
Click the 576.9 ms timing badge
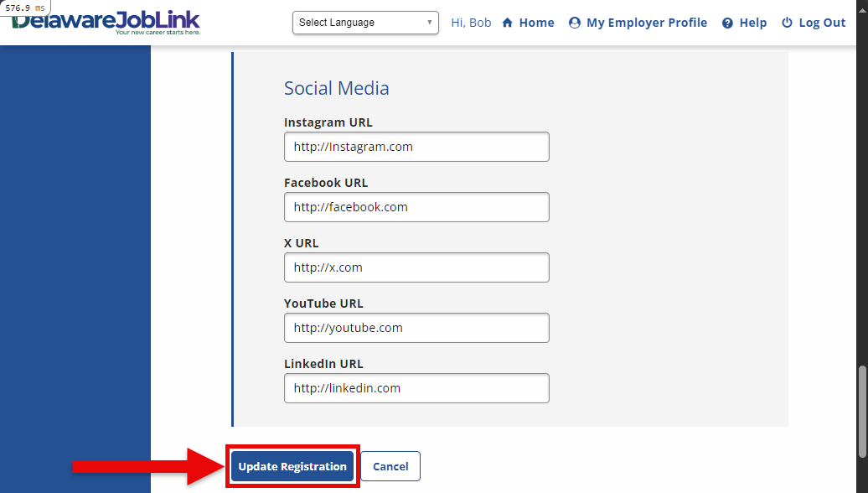pyautogui.click(x=25, y=8)
